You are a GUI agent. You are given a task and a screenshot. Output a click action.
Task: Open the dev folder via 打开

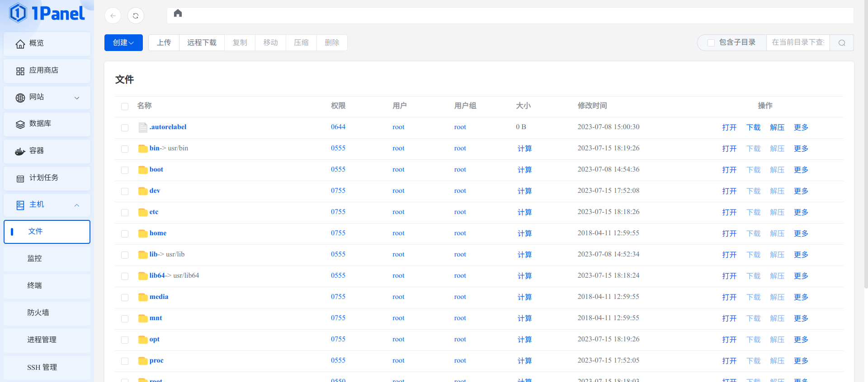[729, 191]
